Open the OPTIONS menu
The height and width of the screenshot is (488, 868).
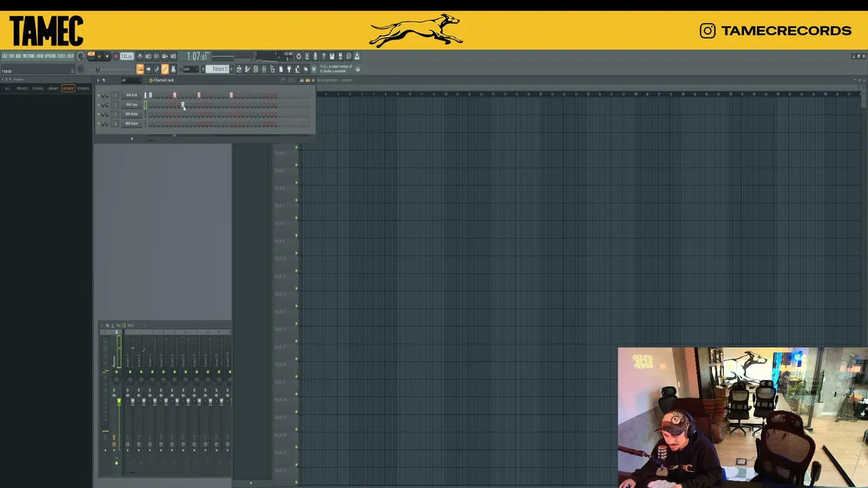click(50, 56)
